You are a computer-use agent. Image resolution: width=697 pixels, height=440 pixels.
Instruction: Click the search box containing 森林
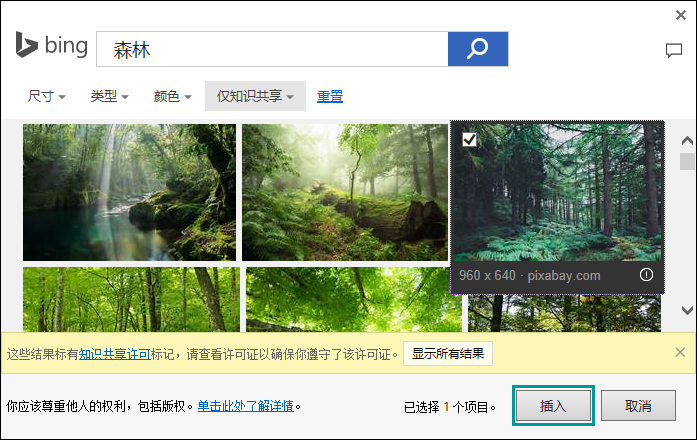pos(270,48)
